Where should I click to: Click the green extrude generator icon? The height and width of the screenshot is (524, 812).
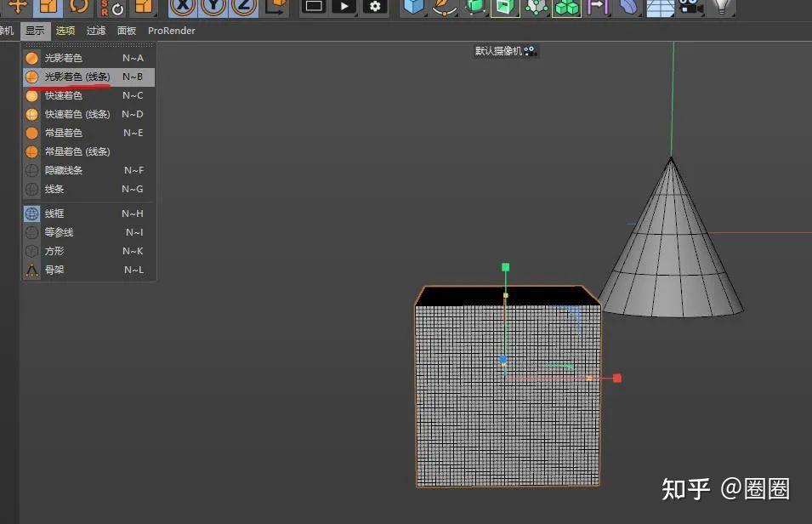point(505,8)
